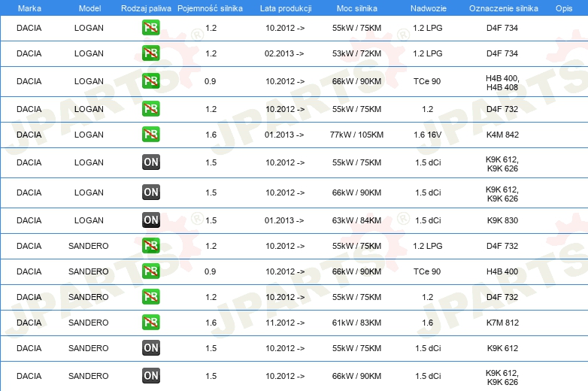Screen dimensions: 588x391
Task: Select 01.2013 -> date in K4M 842 row
Action: click(x=284, y=135)
